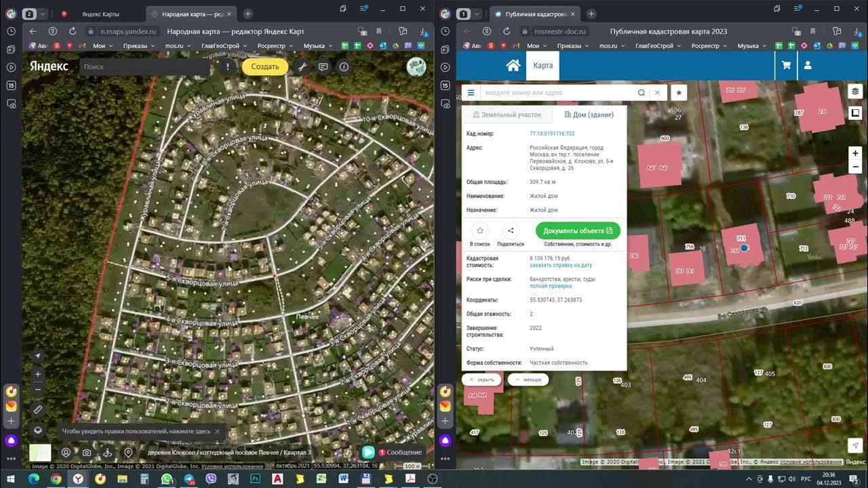Screen dimensions: 868x488
Task: Zoom out on the Yandex satellite map
Action: [x=38, y=389]
